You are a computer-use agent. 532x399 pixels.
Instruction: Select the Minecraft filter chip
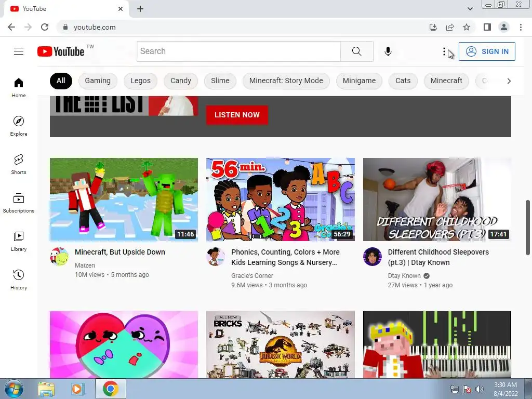pyautogui.click(x=446, y=81)
